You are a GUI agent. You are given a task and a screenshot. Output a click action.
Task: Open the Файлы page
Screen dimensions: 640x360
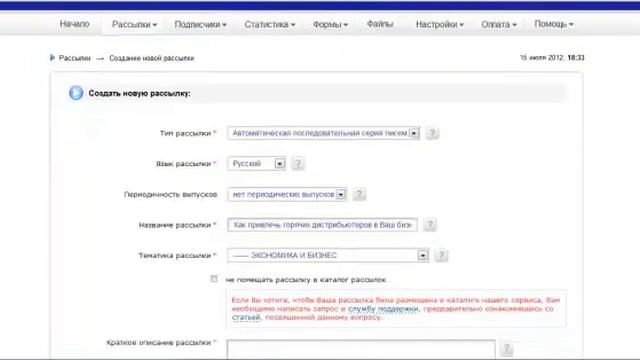click(x=380, y=24)
